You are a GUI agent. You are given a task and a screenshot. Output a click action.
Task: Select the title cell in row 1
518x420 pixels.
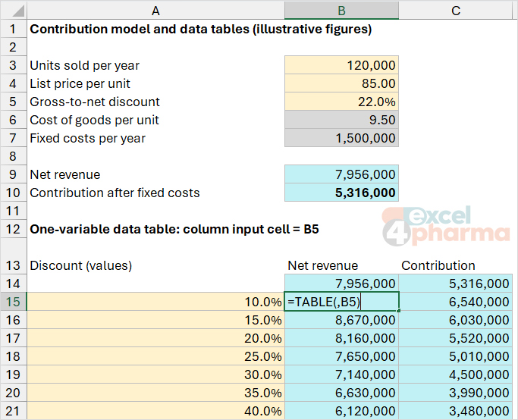click(201, 29)
